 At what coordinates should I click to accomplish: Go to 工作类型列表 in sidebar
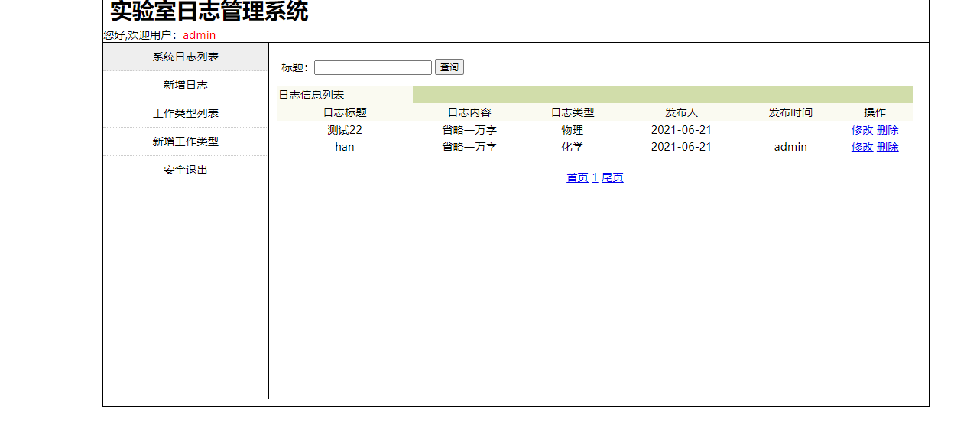(186, 113)
